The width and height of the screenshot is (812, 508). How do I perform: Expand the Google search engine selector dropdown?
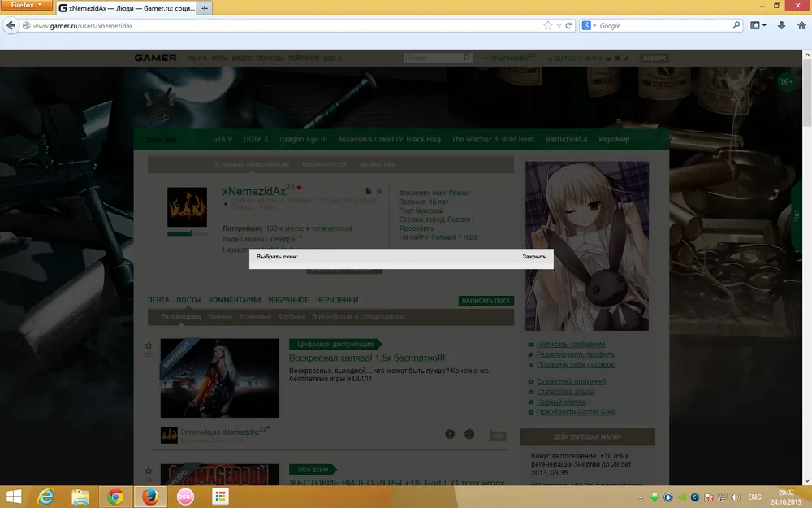pyautogui.click(x=590, y=26)
